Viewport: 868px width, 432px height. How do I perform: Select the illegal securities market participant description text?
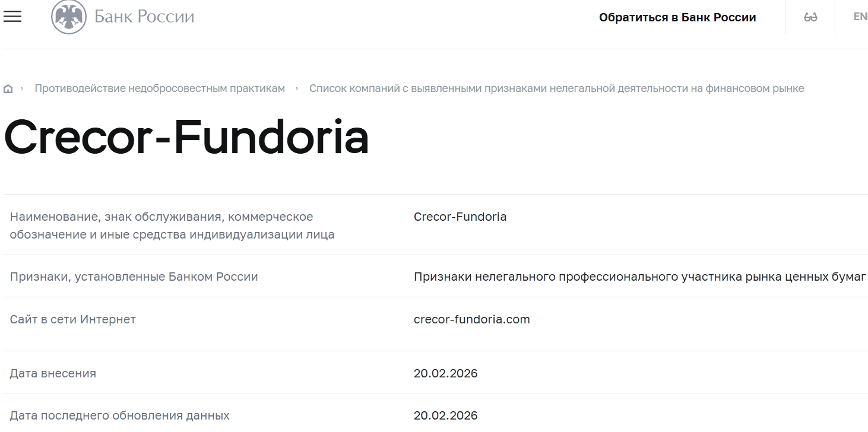640,276
